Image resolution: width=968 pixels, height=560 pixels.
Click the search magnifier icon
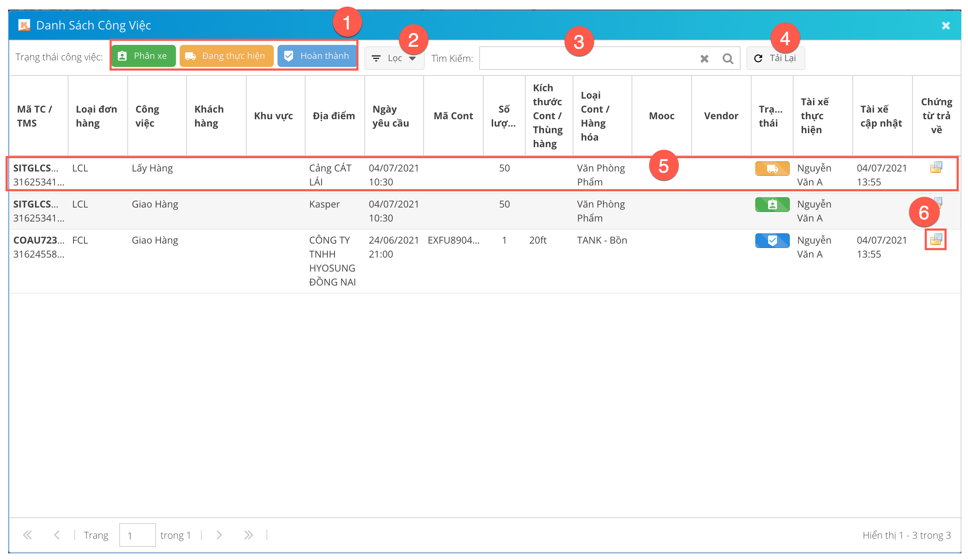727,59
